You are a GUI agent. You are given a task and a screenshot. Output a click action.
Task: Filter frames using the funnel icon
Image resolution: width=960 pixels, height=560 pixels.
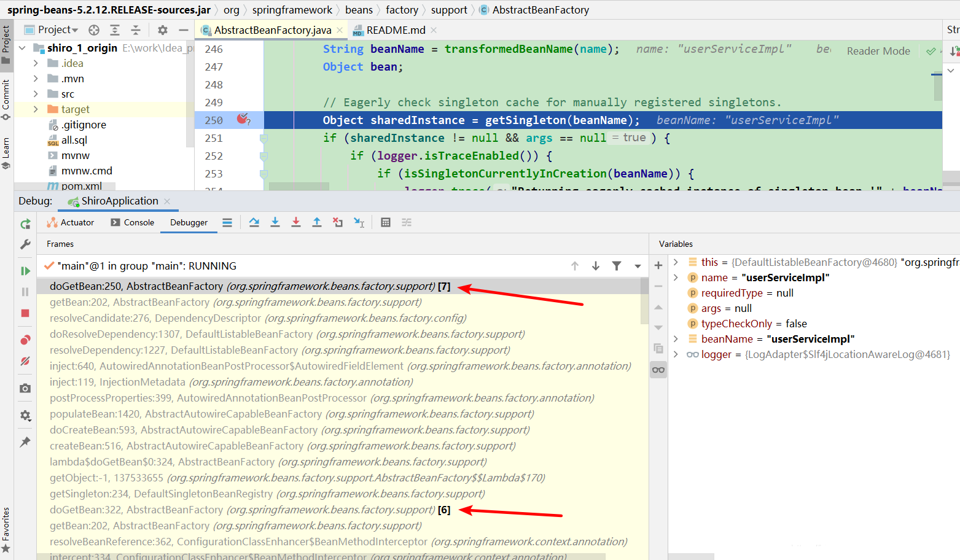point(617,266)
